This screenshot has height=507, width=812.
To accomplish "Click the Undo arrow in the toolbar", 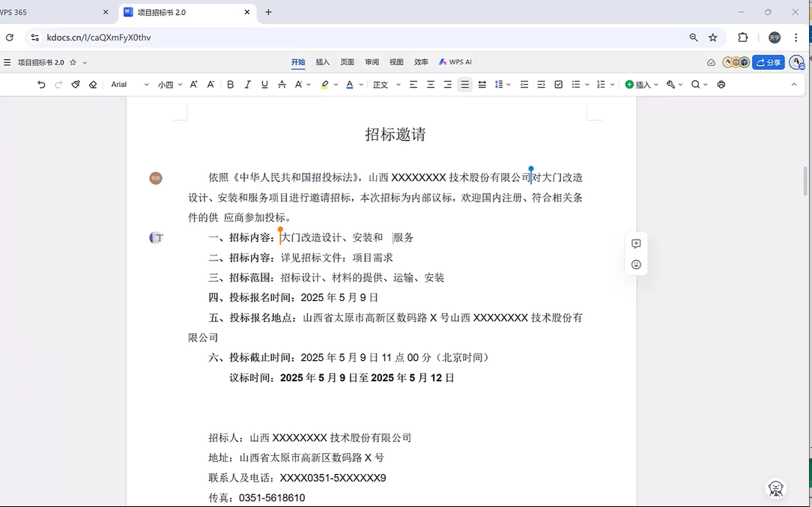I will click(41, 85).
